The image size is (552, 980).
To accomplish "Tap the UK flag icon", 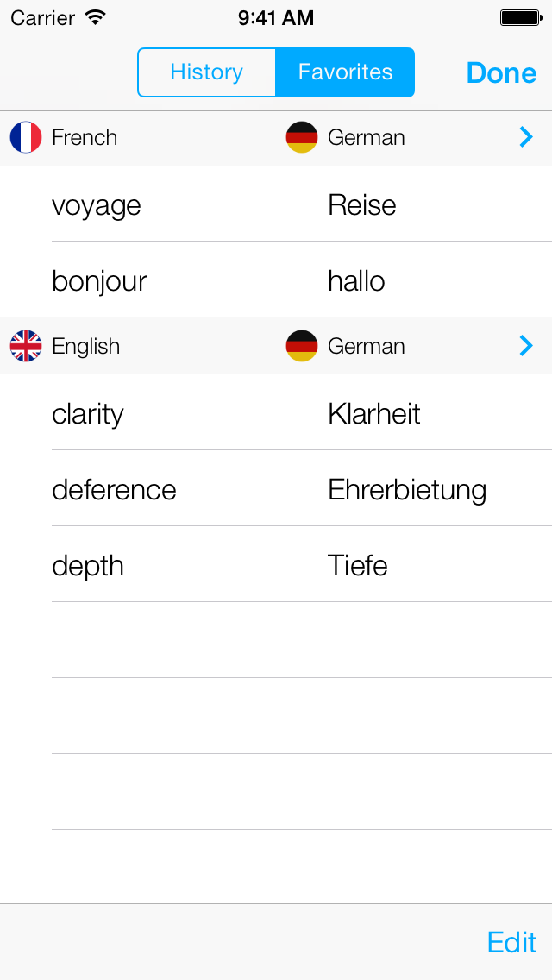I will (x=26, y=346).
